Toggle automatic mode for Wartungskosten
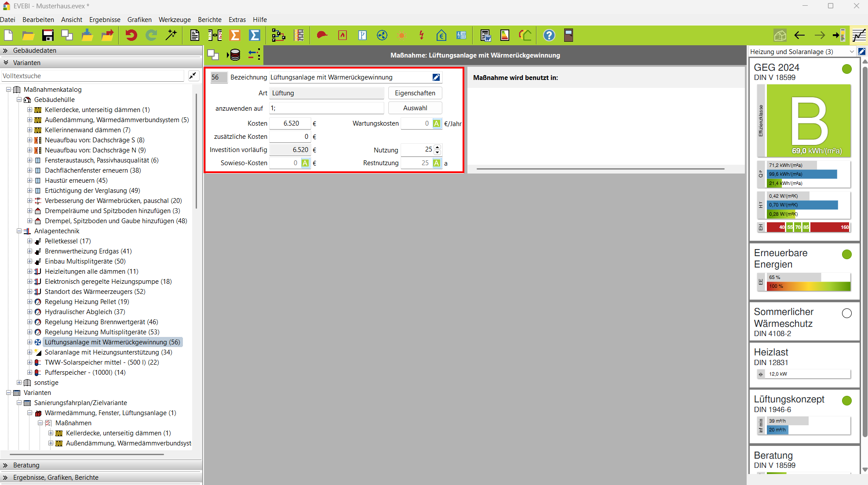The image size is (868, 485). click(x=436, y=123)
